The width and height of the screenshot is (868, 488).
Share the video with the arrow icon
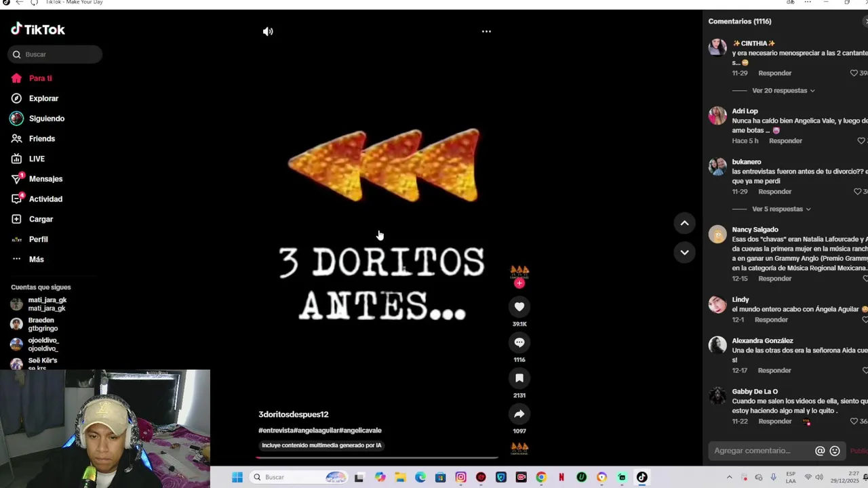pyautogui.click(x=519, y=413)
